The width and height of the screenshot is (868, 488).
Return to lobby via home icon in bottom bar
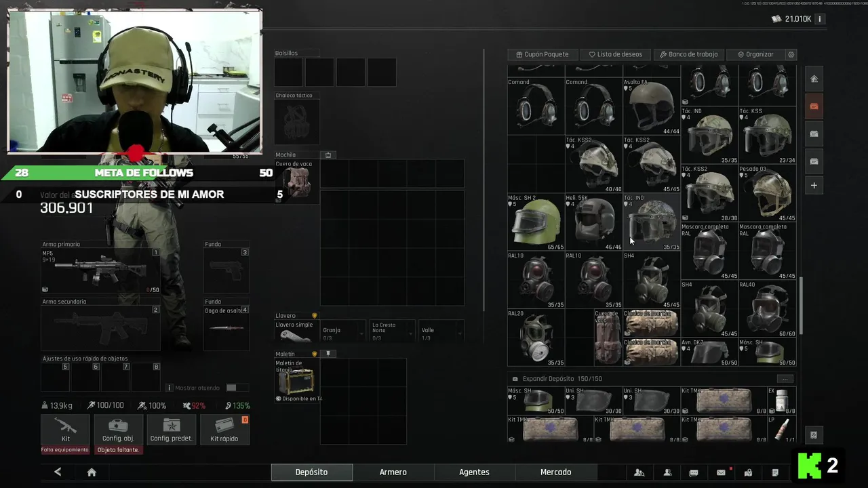point(92,472)
